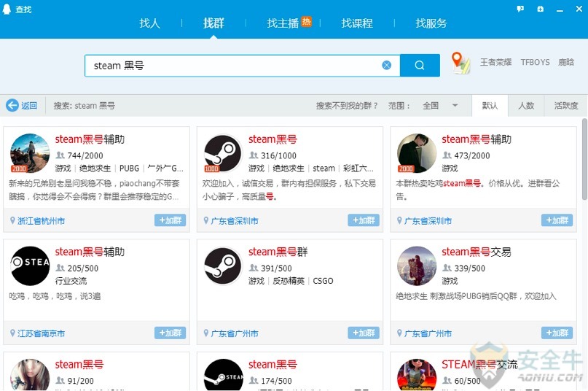The image size is (588, 391).
Task: Click location link 江苏省南京市
Action: 41,333
